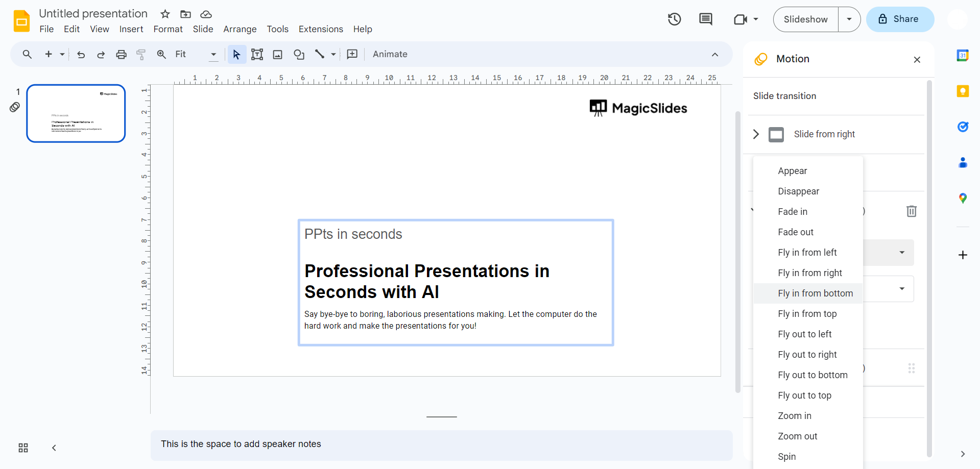
Task: Add a new slide with the plus icon
Action: coord(49,54)
